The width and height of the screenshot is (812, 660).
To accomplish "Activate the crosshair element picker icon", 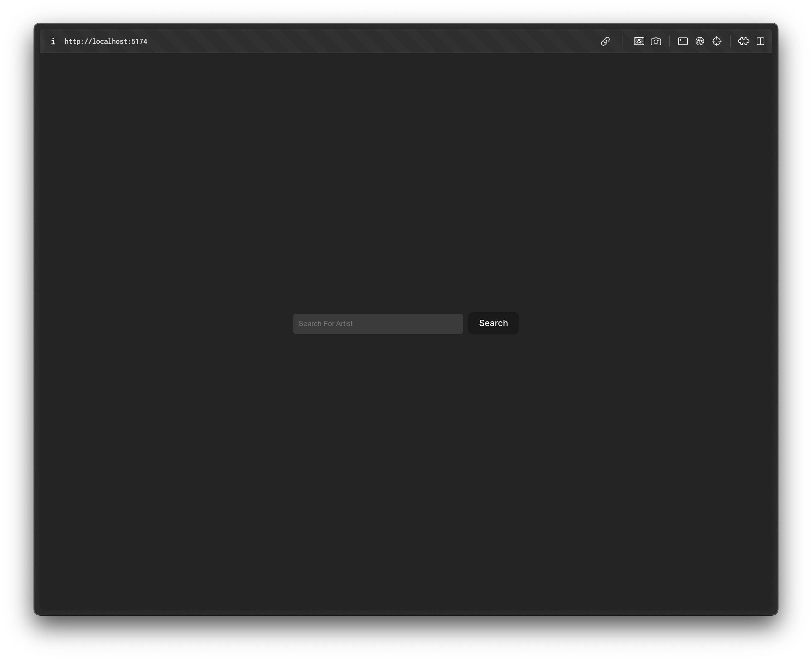I will coord(717,41).
